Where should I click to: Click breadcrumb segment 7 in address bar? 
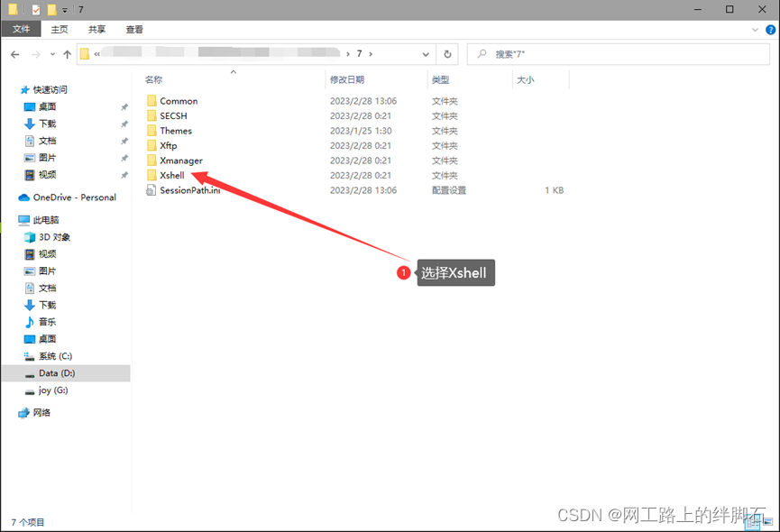pos(359,54)
